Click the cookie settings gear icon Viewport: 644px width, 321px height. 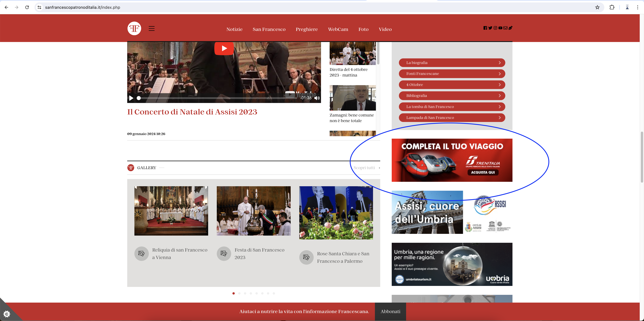click(x=7, y=314)
